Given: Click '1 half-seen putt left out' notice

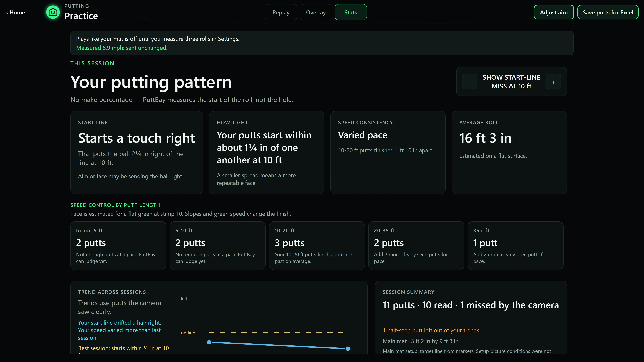Looking at the screenshot, I should (431, 330).
